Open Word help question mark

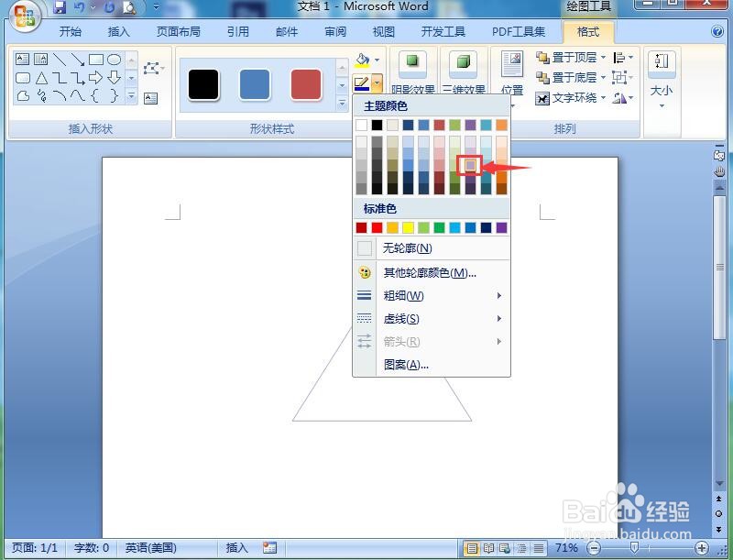[717, 31]
